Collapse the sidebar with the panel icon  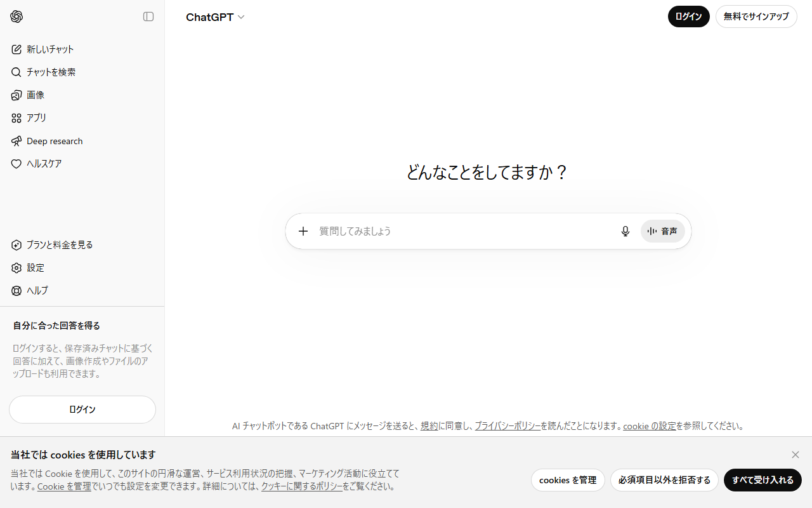148,17
